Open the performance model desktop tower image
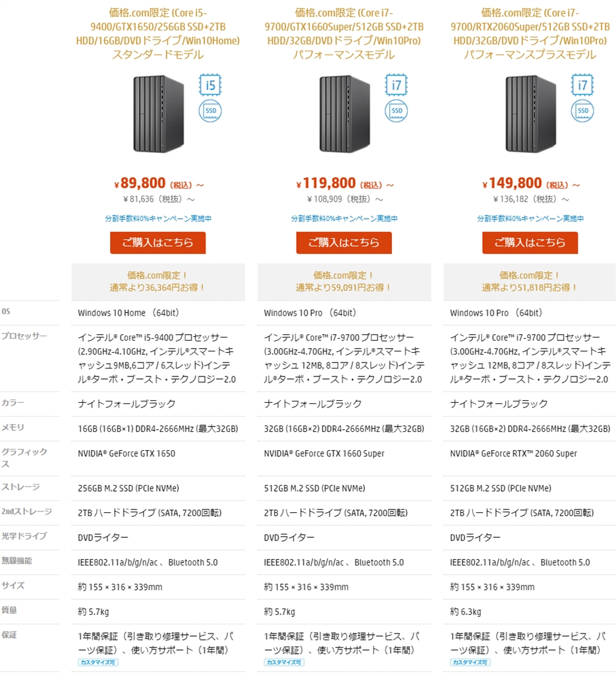This screenshot has height=675, width=616. [x=345, y=113]
